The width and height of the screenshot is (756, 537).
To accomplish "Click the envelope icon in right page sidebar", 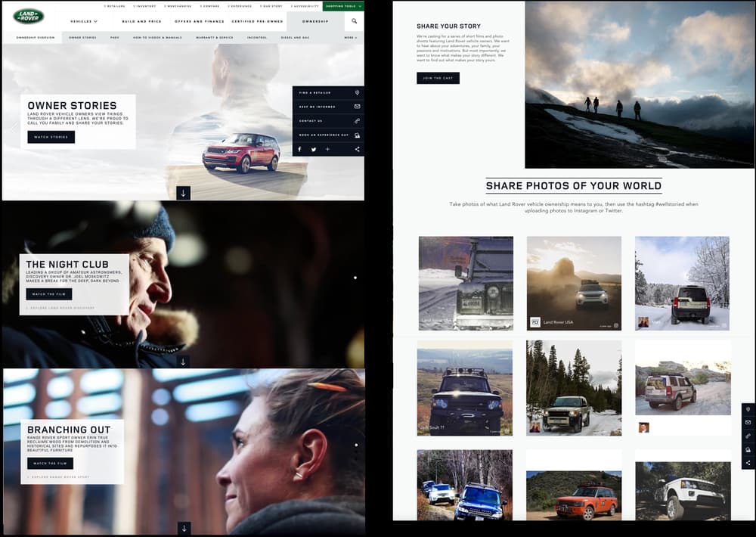I will 748,422.
